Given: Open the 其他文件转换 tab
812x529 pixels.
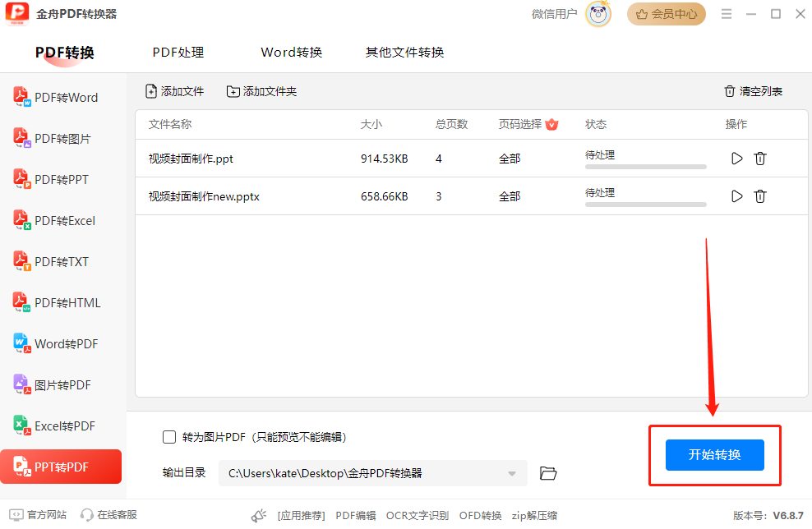Looking at the screenshot, I should (x=405, y=53).
